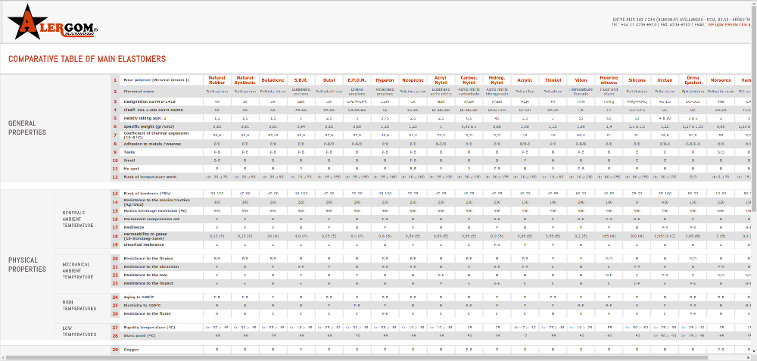Viewport: 757px width, 361px height.
Task: Click the Comparative Table of Main Elastomers title
Action: point(87,59)
